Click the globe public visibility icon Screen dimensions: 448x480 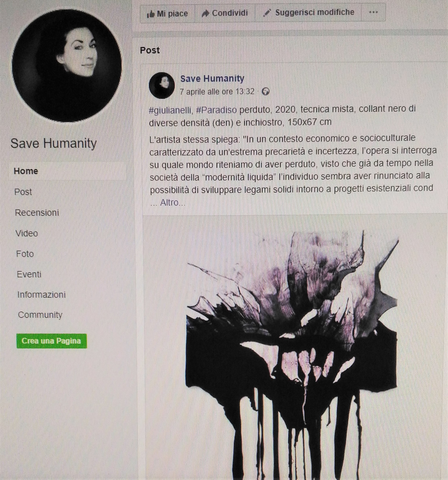pos(266,92)
